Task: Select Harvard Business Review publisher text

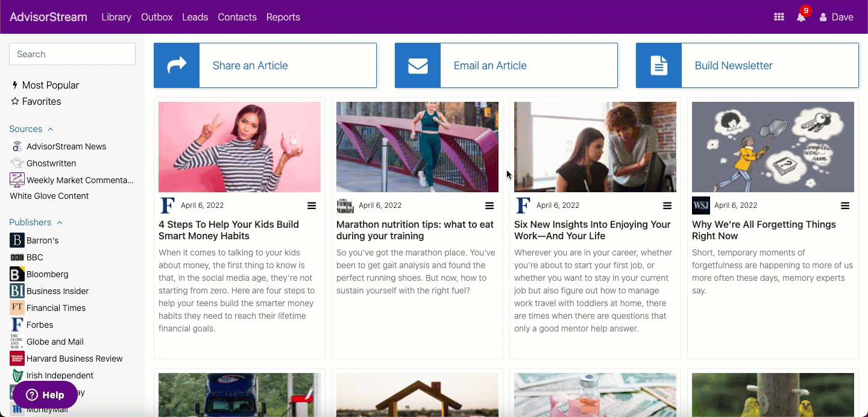Action: coord(75,359)
